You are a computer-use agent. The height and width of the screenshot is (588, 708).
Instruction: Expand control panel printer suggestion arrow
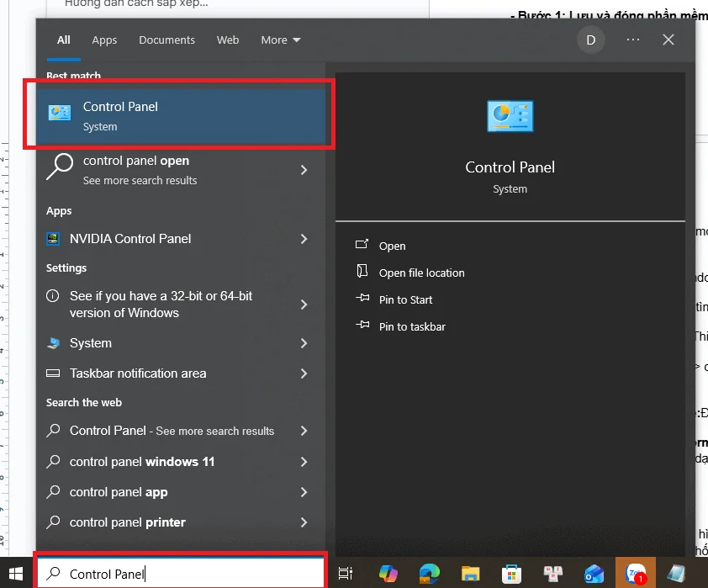(x=304, y=522)
